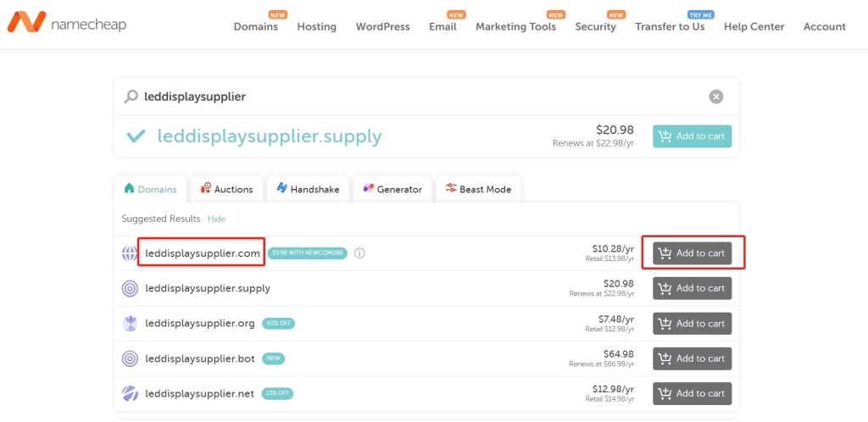Switch to the Handshake tab
This screenshot has width=868, height=422.
[307, 189]
